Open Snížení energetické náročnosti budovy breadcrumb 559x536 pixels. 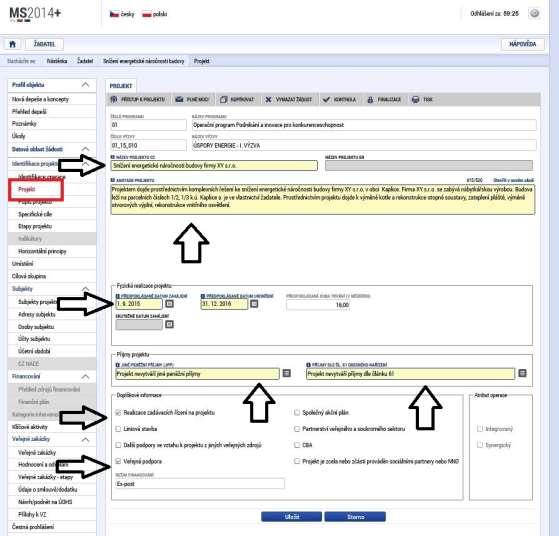(x=144, y=61)
